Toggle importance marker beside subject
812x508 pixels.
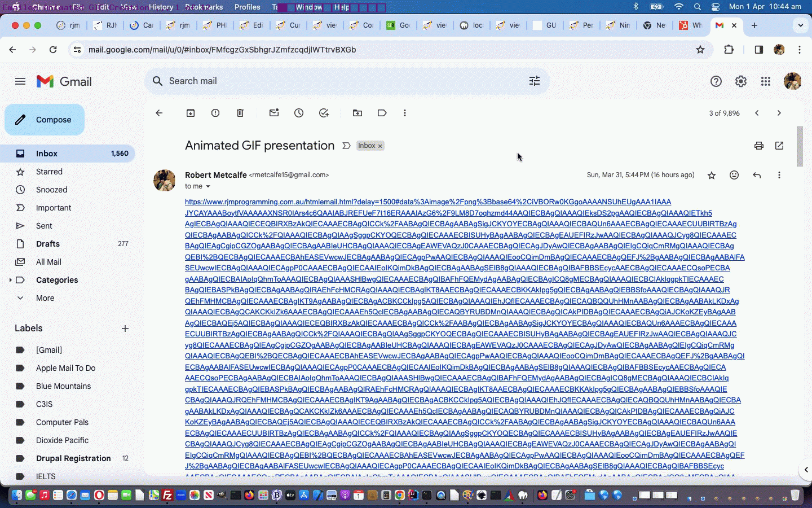click(x=346, y=146)
